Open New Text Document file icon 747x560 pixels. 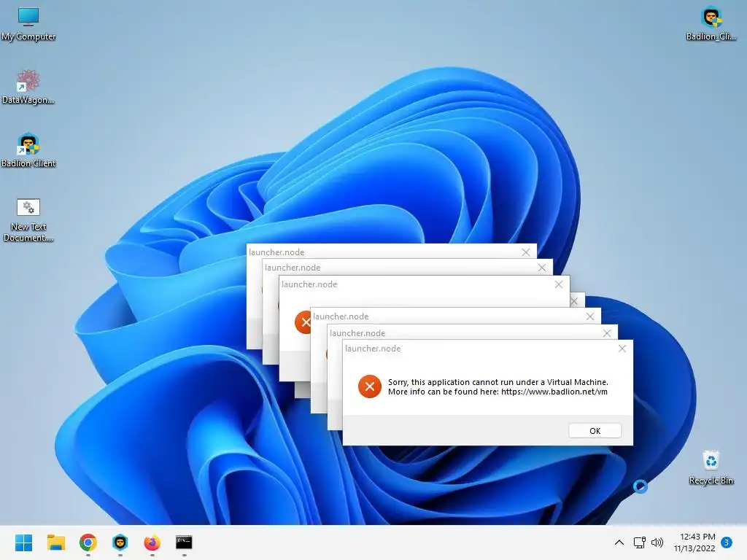[28, 220]
